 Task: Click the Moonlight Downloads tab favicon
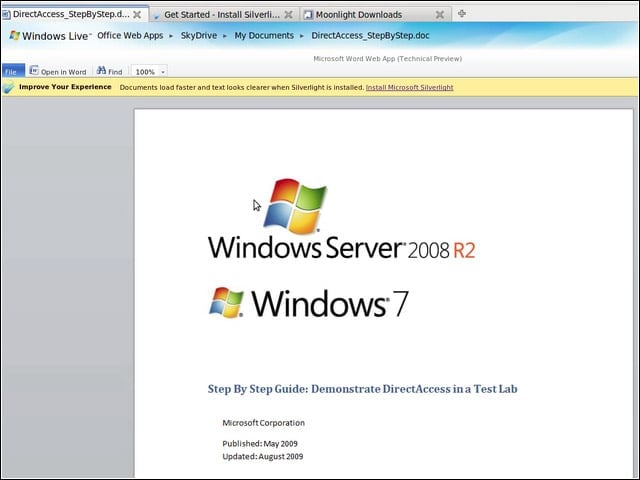(309, 15)
